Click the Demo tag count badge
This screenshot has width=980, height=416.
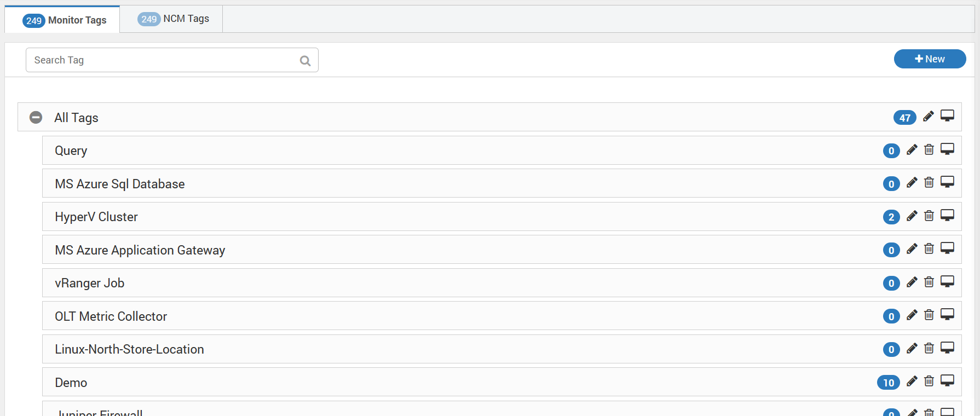[x=888, y=383]
